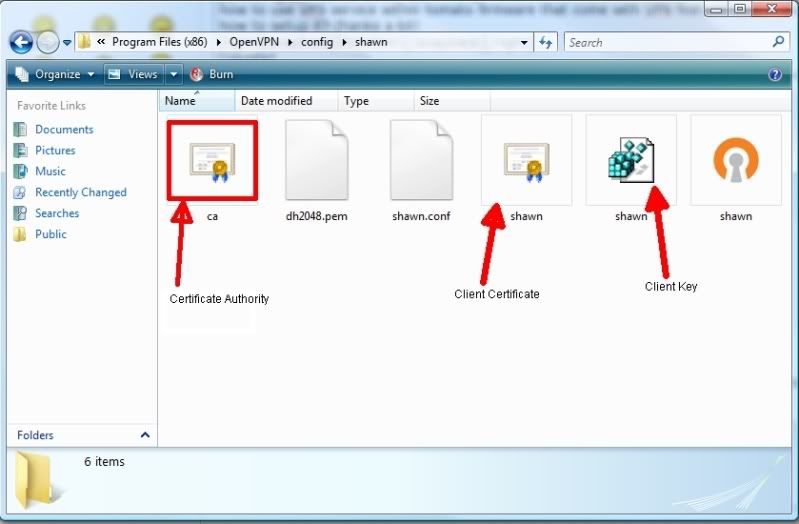Open the recent pages dropdown arrow
Screen dimensions: 799x524
pyautogui.click(x=67, y=43)
